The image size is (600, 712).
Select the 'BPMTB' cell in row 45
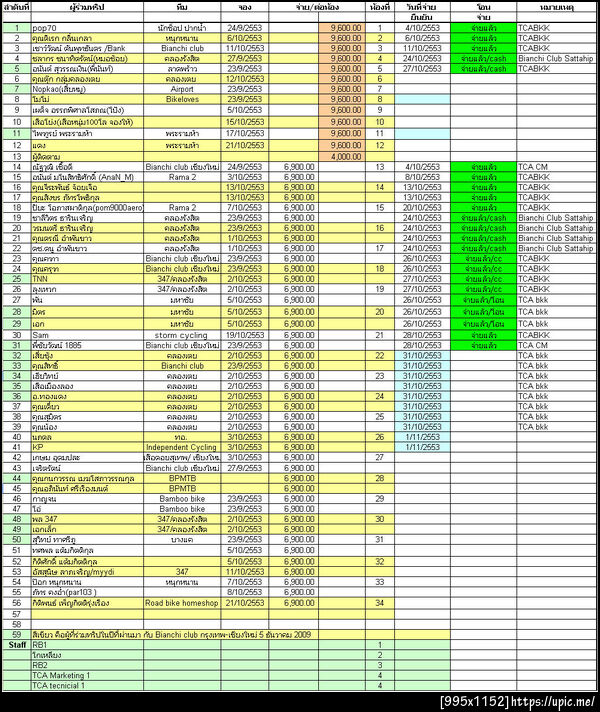click(x=182, y=489)
